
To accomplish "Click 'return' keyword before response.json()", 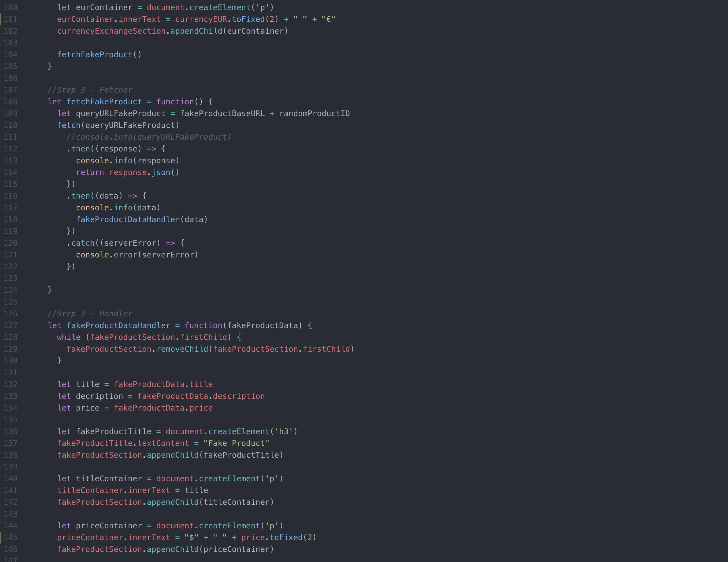I will click(x=90, y=172).
